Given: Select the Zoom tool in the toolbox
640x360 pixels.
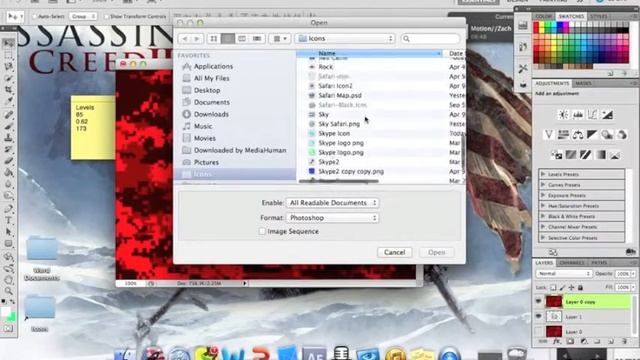Looking at the screenshot, I should [8, 291].
